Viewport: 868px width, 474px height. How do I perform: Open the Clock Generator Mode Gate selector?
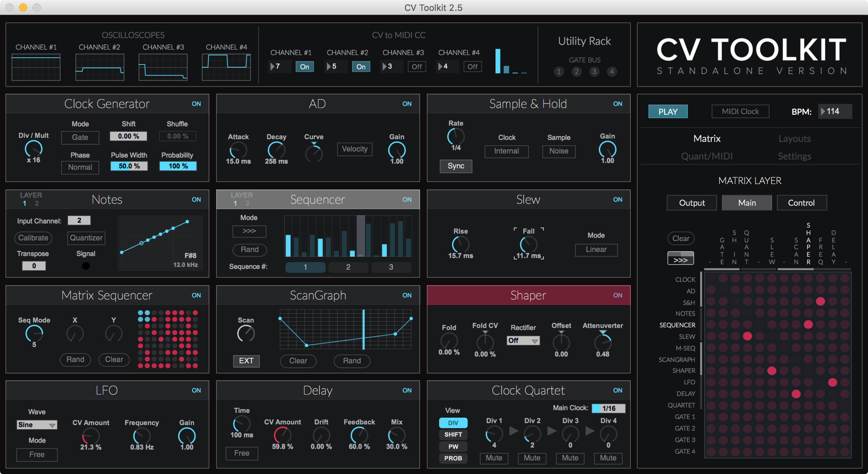point(80,137)
